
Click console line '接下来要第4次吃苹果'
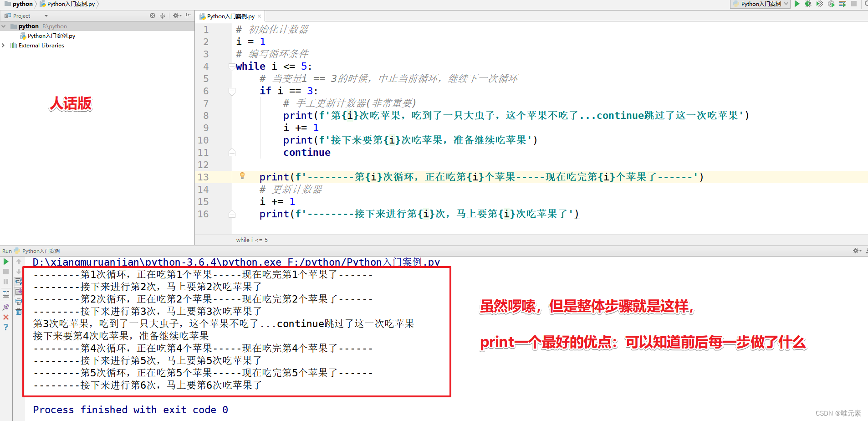pos(121,336)
